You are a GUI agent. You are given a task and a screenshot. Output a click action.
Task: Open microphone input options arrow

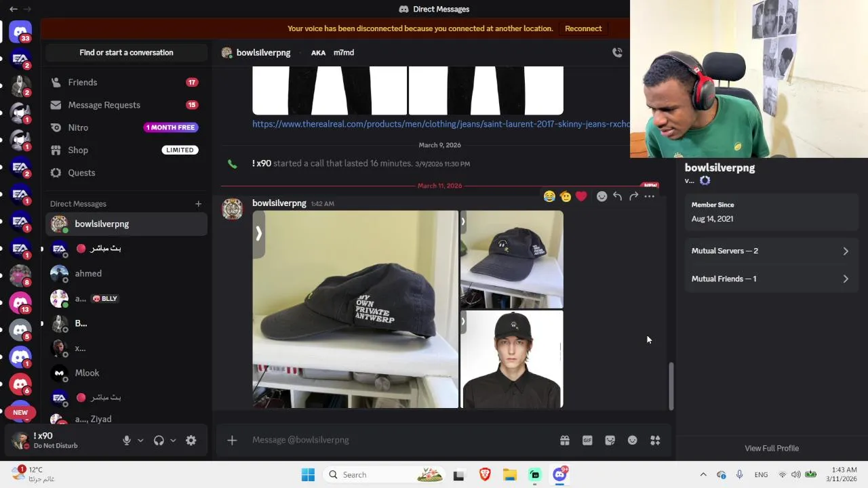point(140,440)
